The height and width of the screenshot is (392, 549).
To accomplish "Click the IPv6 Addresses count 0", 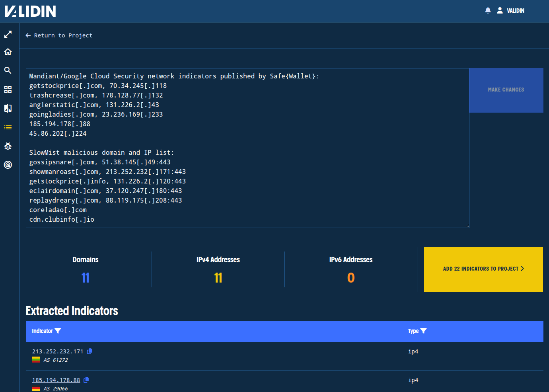I will [351, 278].
